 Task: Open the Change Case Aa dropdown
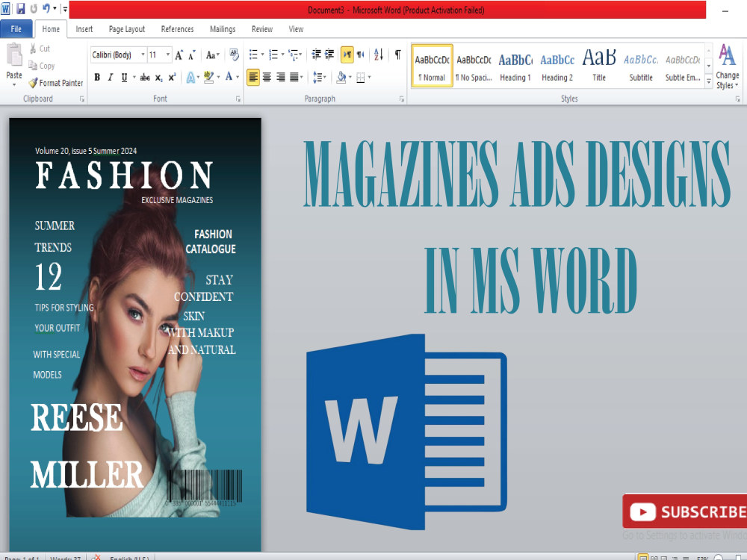(212, 55)
